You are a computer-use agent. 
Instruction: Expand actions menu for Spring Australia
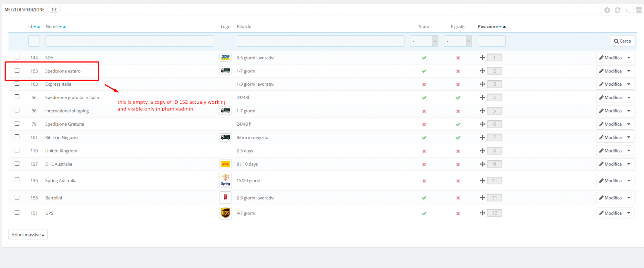[x=629, y=180]
